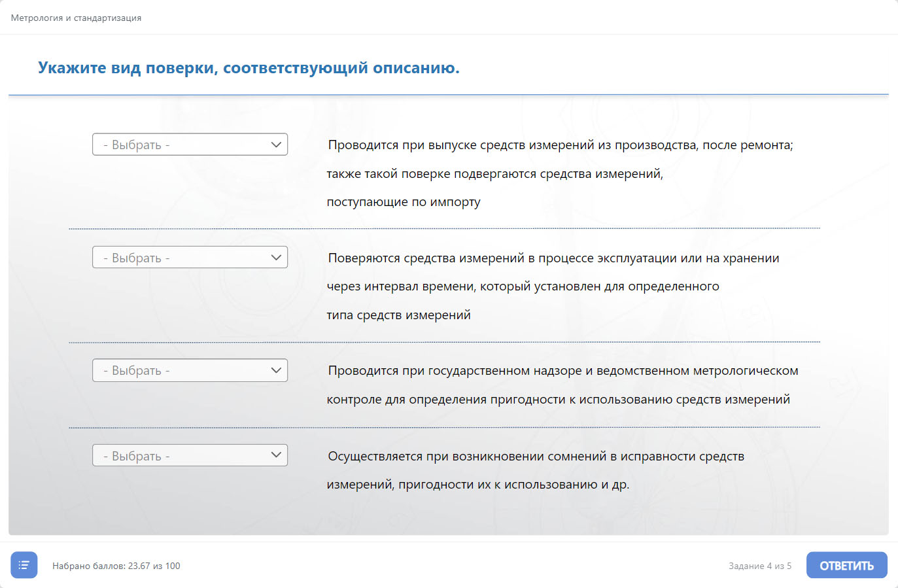
Task: Click description starting with Поверяются средства измерений
Action: pyautogui.click(x=553, y=258)
